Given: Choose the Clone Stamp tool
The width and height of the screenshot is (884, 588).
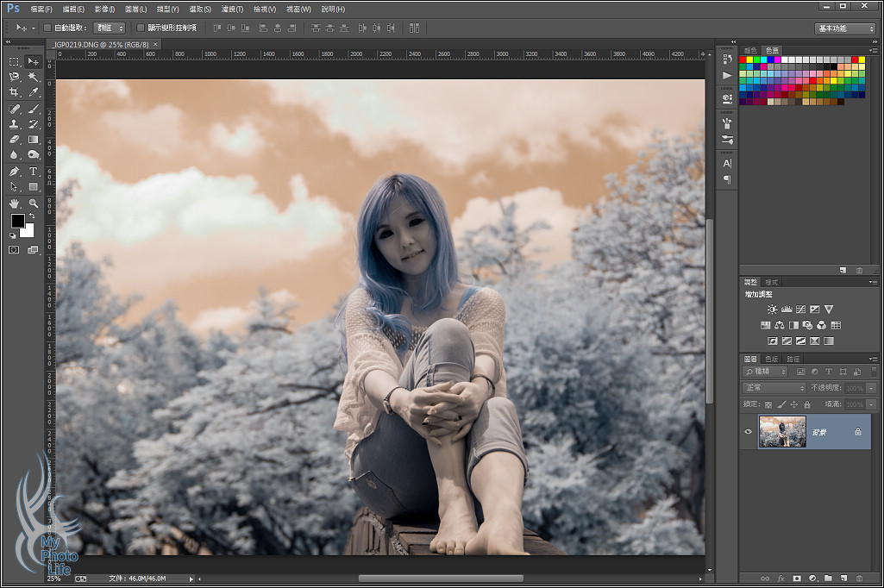Looking at the screenshot, I should 15,124.
